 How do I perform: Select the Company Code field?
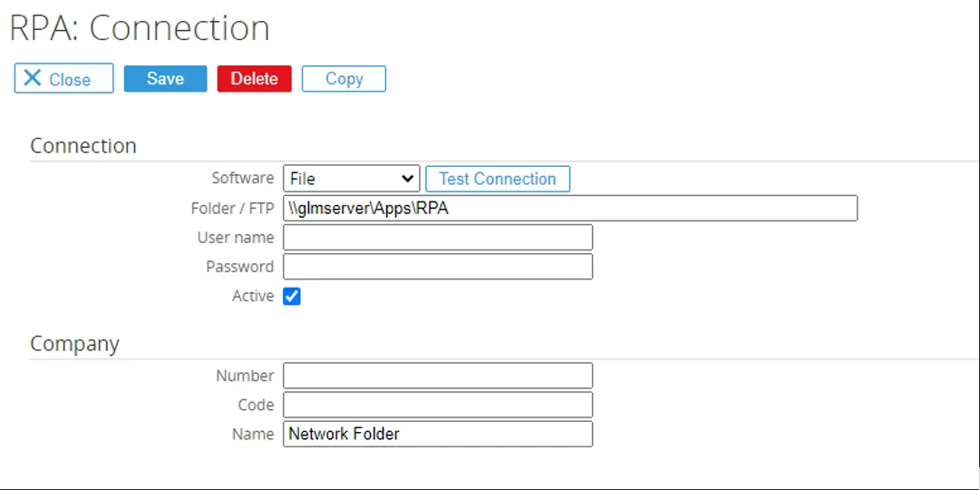[437, 405]
